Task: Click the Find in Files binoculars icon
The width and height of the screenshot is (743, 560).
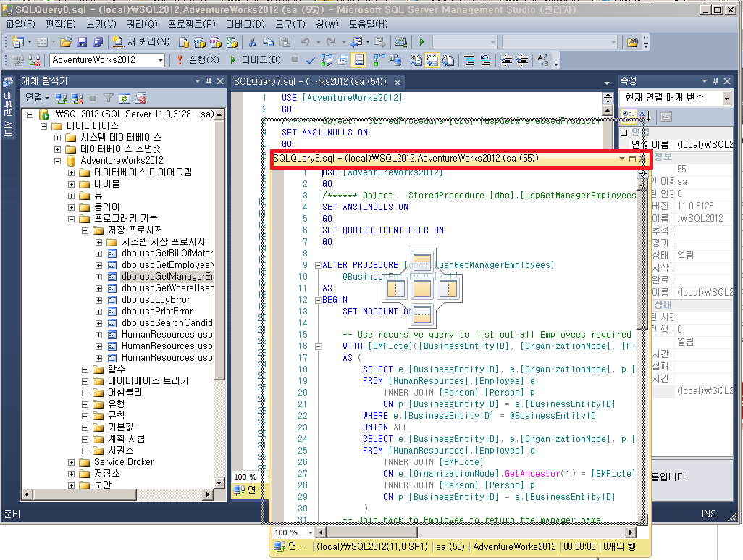Action: point(633,42)
